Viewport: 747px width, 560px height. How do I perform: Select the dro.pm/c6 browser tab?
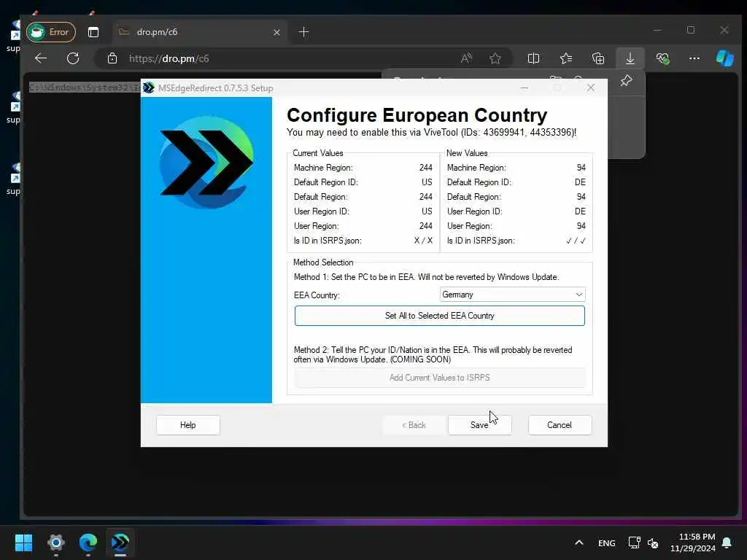(x=199, y=32)
